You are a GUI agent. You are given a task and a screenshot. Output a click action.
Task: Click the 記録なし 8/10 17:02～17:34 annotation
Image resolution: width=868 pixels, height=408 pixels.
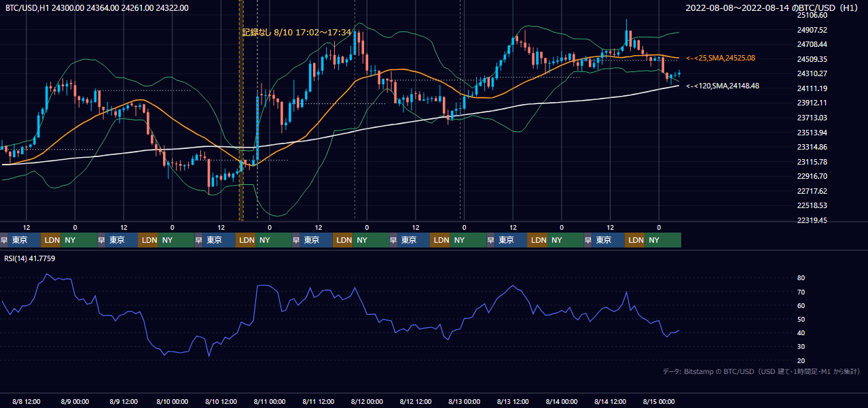297,32
